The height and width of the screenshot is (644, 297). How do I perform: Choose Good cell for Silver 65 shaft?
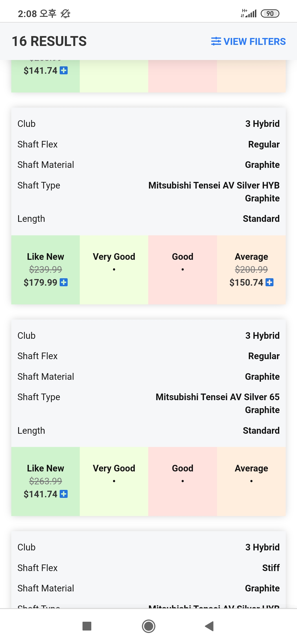(183, 481)
